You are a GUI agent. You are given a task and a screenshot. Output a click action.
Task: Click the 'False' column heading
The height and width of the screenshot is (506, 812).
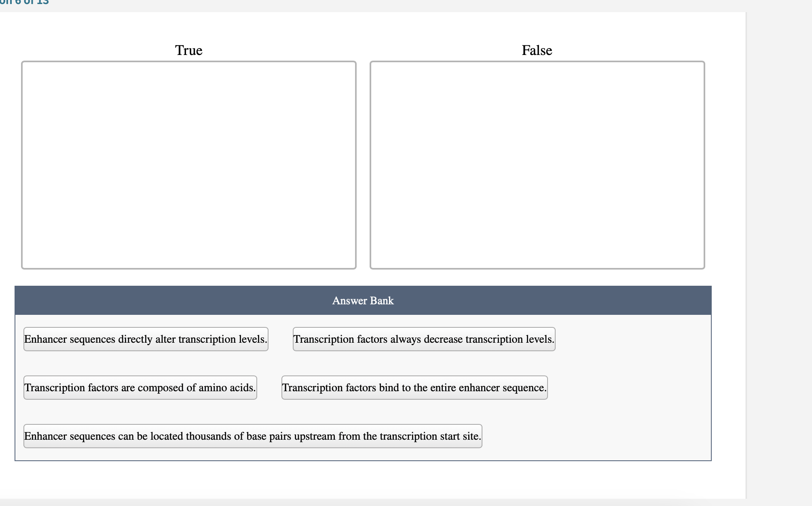tap(537, 50)
